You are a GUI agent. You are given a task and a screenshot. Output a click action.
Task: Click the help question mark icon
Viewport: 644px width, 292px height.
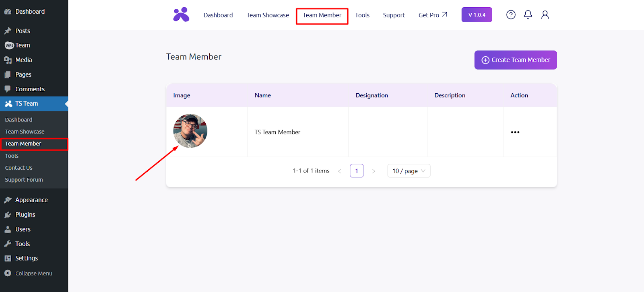(511, 15)
